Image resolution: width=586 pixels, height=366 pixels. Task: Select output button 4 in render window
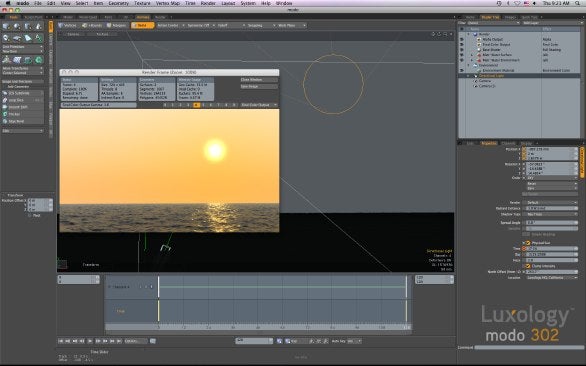click(x=196, y=105)
